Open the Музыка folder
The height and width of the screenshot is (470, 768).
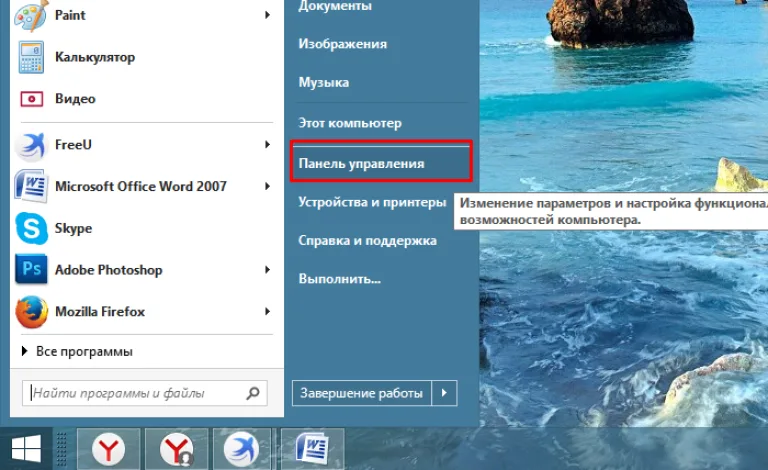(x=324, y=82)
